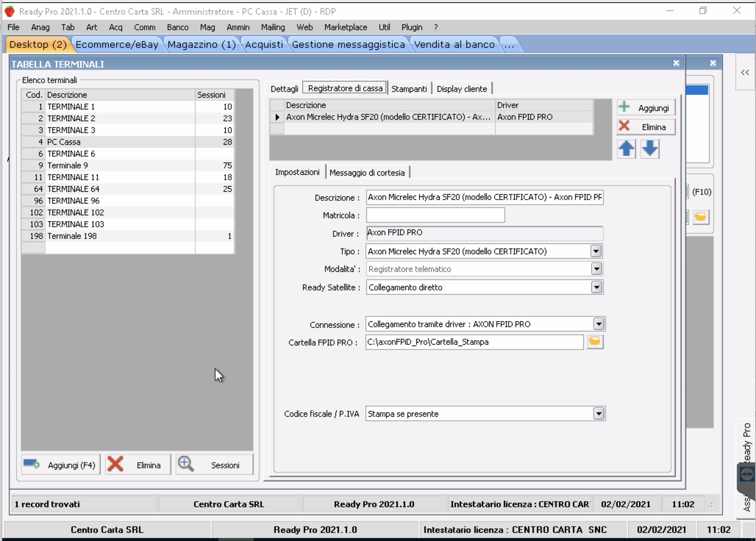756x541 pixels.
Task: Open Marketplace menu
Action: pos(345,27)
